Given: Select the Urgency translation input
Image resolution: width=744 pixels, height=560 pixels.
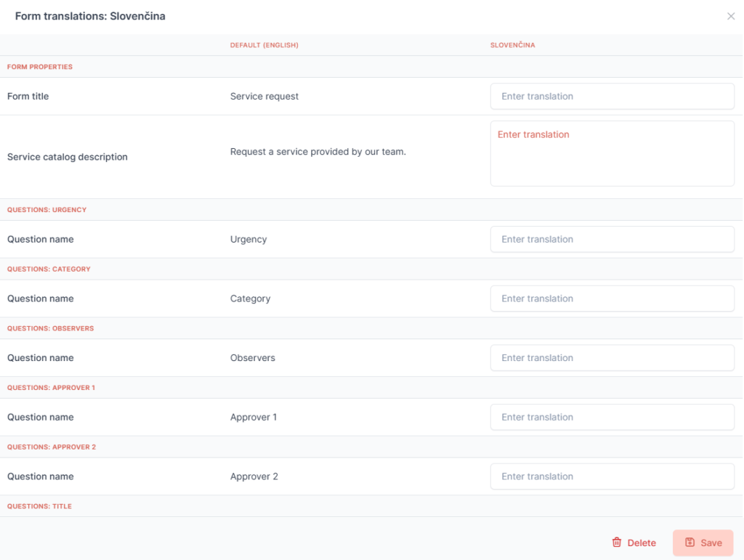Looking at the screenshot, I should pyautogui.click(x=612, y=240).
